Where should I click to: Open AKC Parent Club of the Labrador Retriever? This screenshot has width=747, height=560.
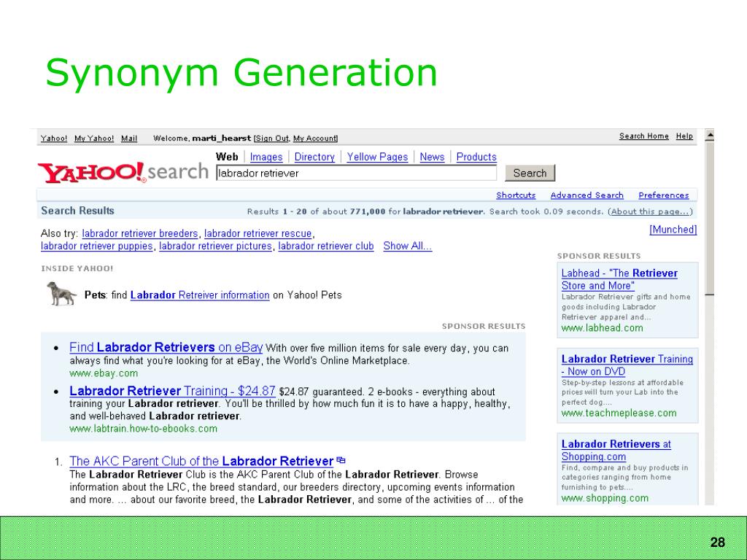click(x=201, y=461)
